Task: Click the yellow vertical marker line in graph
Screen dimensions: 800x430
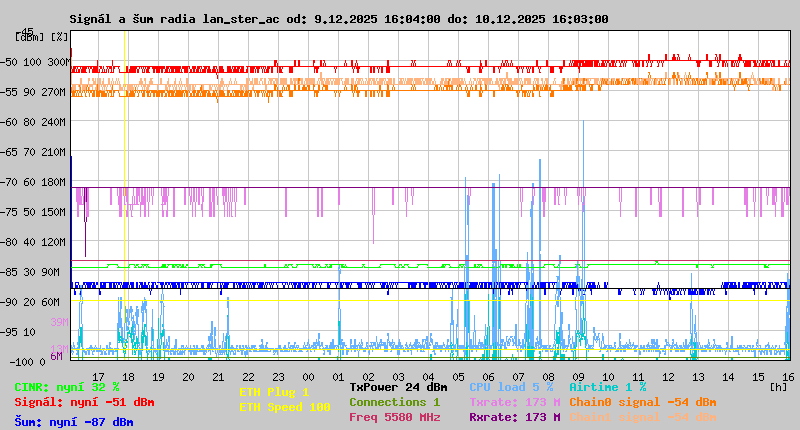Action: click(x=124, y=200)
